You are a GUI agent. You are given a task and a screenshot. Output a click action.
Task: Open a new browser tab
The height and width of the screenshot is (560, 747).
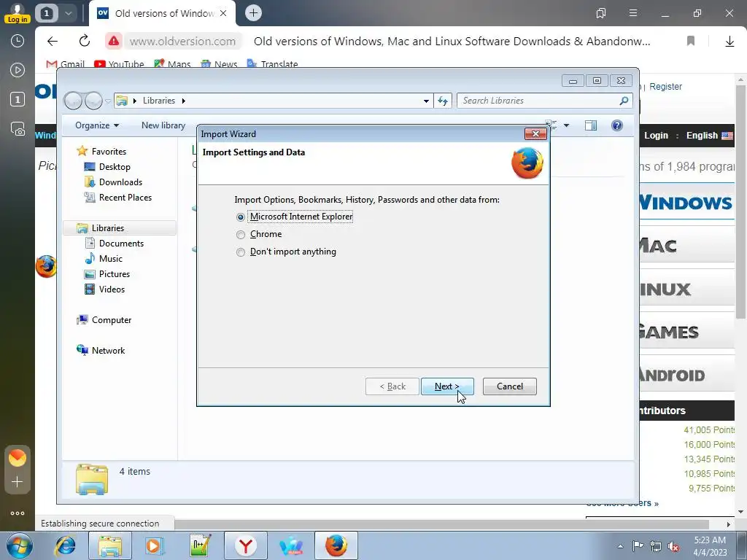pyautogui.click(x=253, y=13)
